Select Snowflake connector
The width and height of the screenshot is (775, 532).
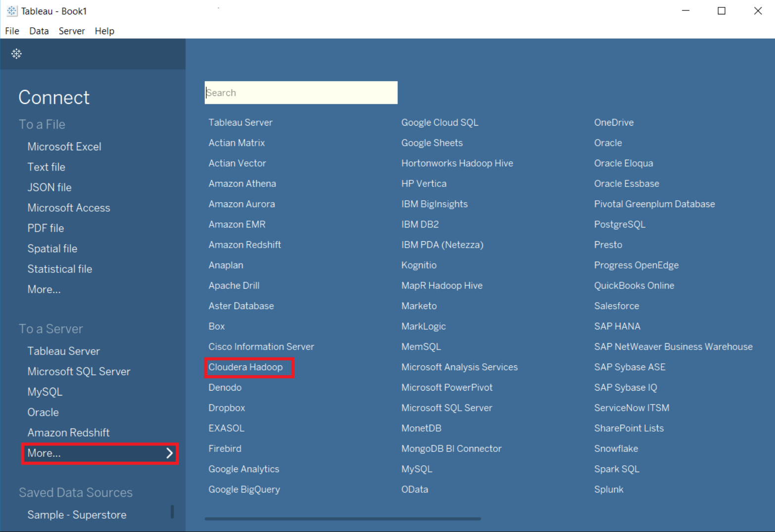[x=616, y=449]
